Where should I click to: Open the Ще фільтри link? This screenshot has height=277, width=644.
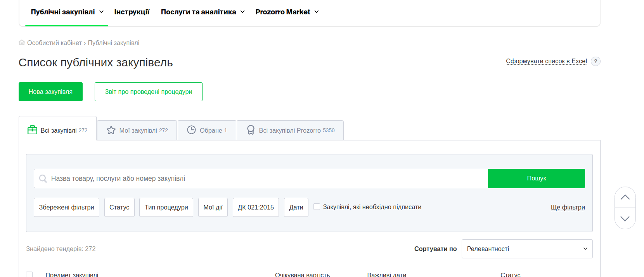tap(568, 207)
